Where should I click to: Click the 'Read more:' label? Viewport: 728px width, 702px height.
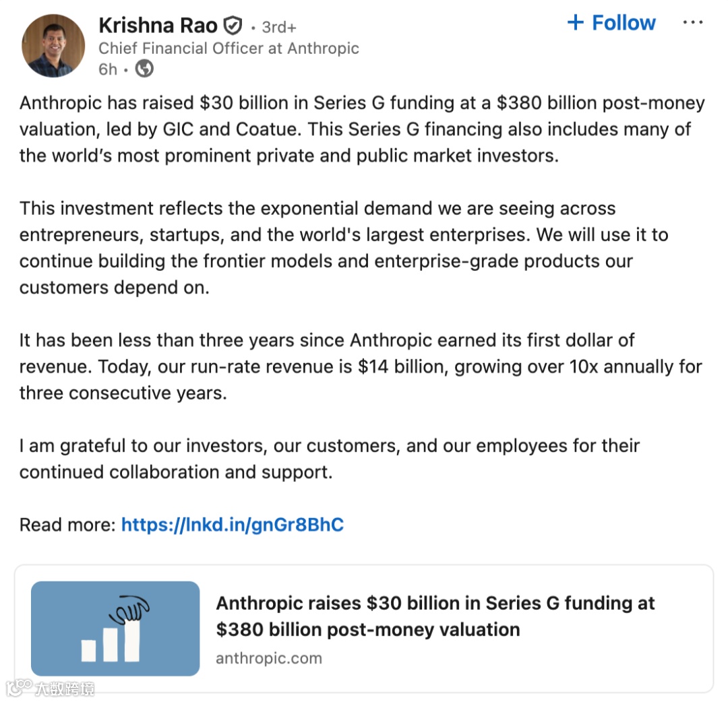[x=67, y=525]
